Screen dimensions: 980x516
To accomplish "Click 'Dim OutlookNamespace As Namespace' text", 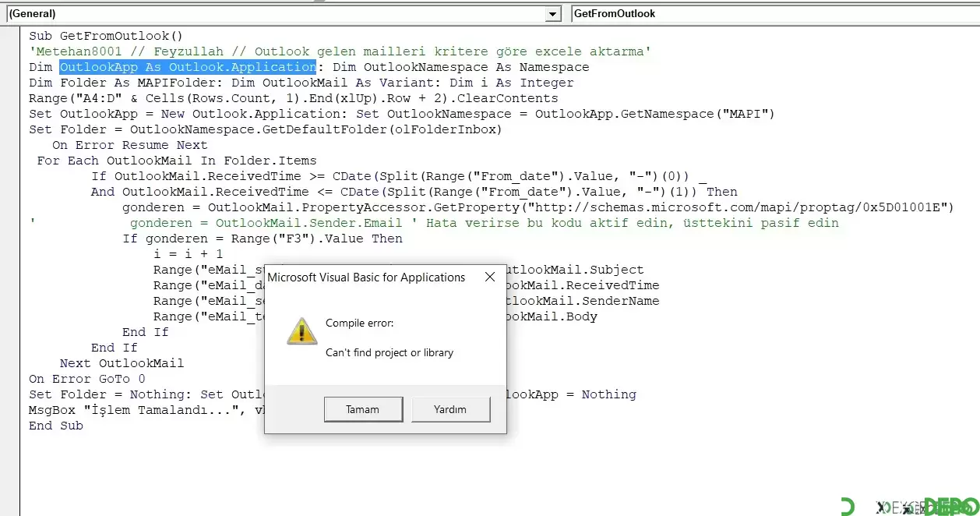I will (x=460, y=67).
